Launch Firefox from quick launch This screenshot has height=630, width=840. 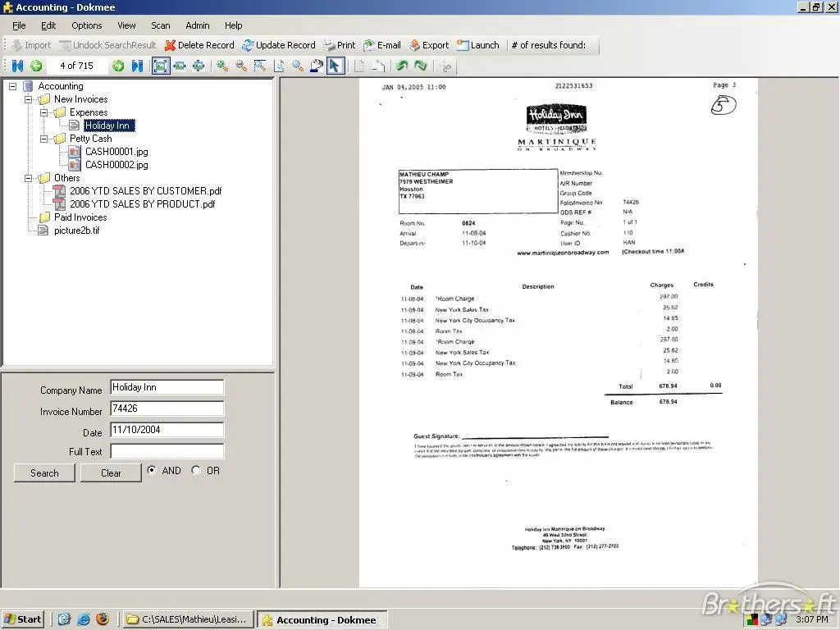tap(103, 619)
